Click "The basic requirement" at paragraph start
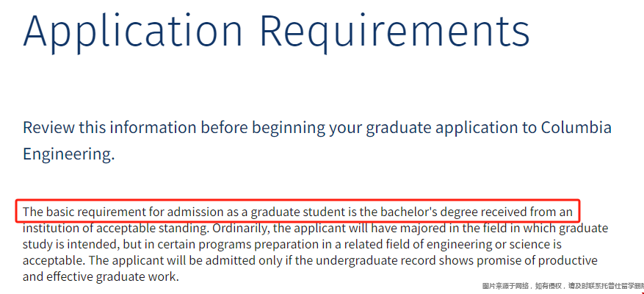The height and width of the screenshot is (294, 644). 69,212
